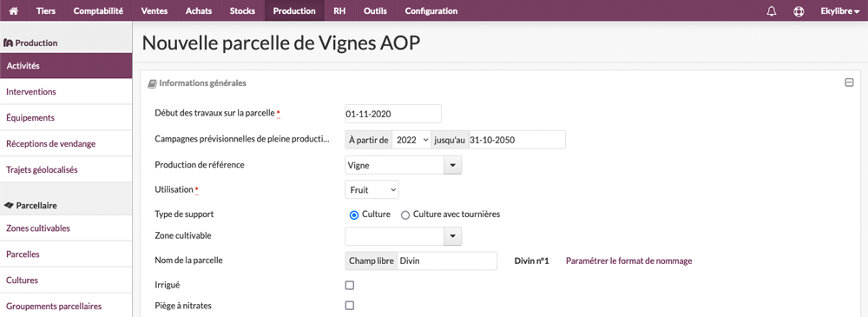Open Groupements parcellaires sidebar link
Viewport: 868px width, 317px height.
point(66,306)
